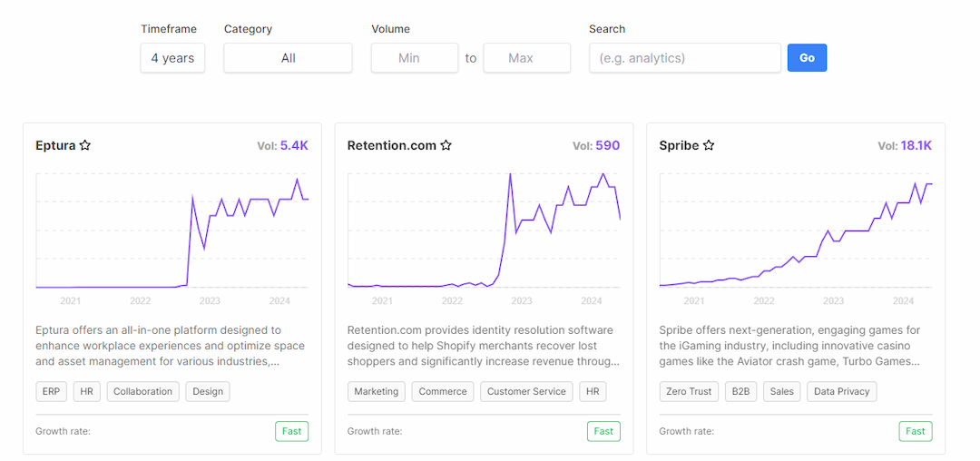Image resolution: width=980 pixels, height=461 pixels.
Task: Select the ERP tag on Eptura
Action: 51,392
